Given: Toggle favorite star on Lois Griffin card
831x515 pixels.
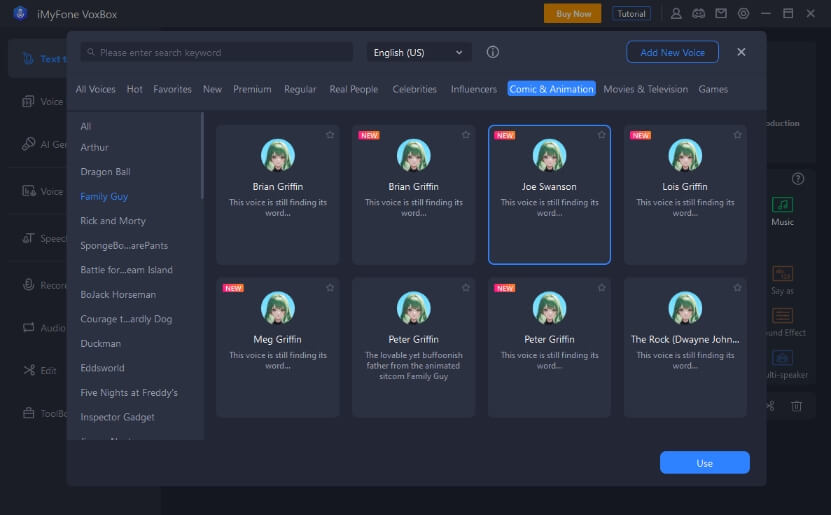Looking at the screenshot, I should tap(737, 135).
